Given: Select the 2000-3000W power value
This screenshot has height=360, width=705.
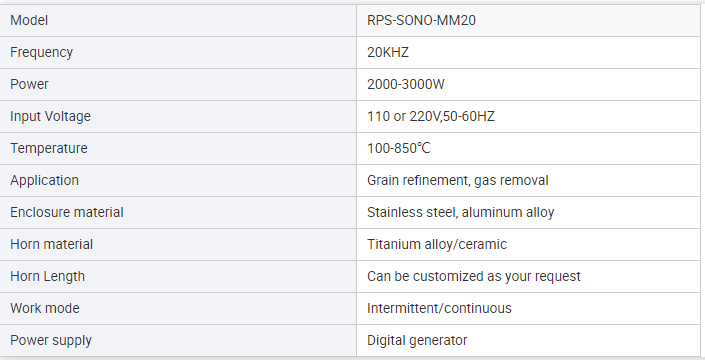Looking at the screenshot, I should point(406,84).
